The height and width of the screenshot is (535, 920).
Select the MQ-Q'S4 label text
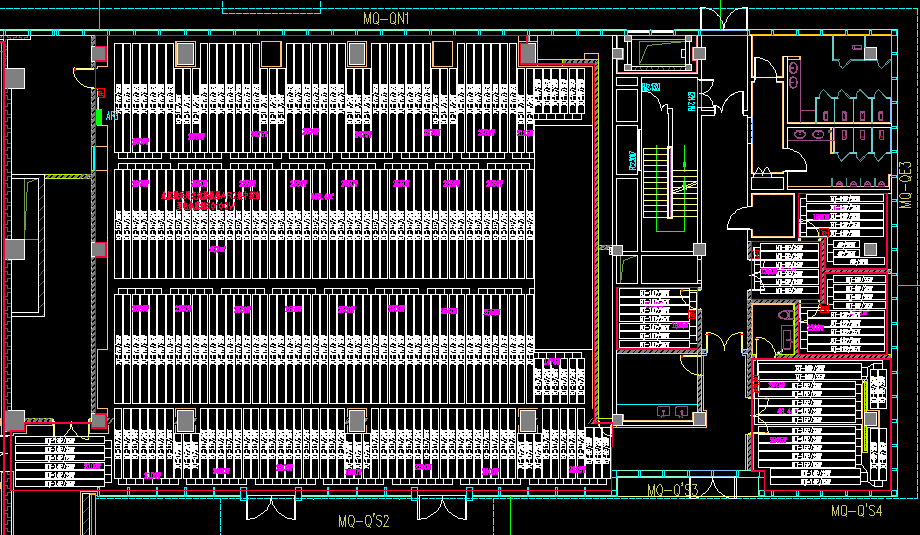click(857, 511)
